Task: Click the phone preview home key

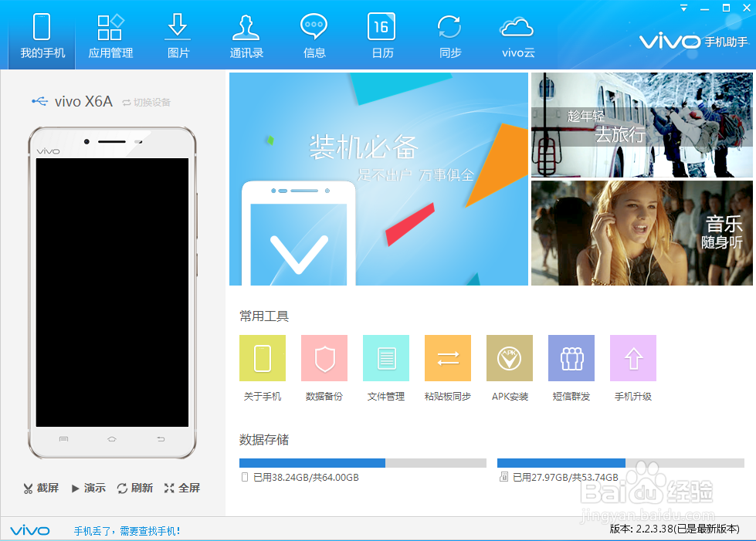Action: pyautogui.click(x=112, y=439)
